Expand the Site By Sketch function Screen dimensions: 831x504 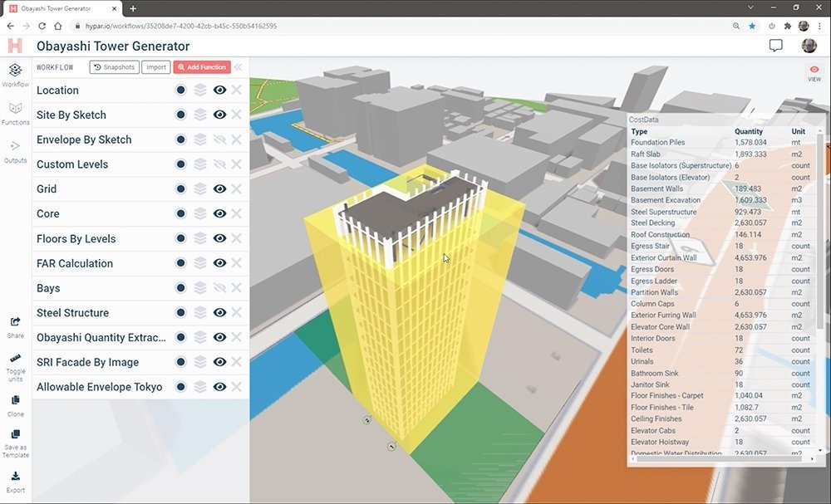point(71,115)
